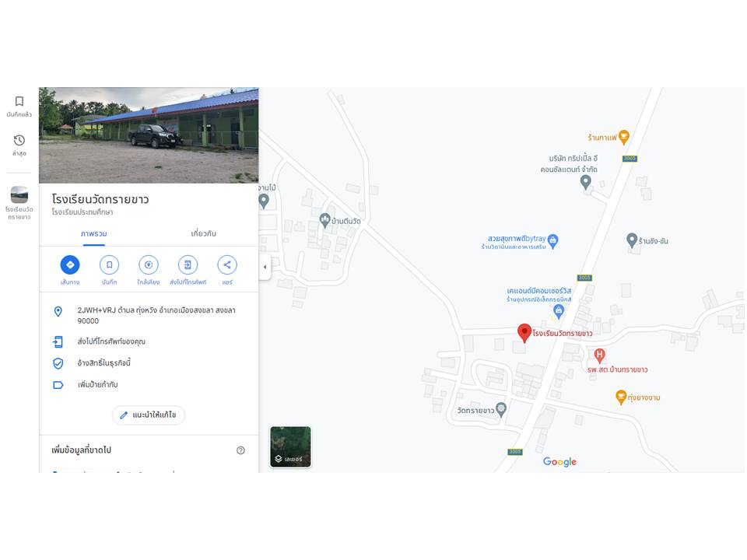Viewport: 747px width, 560px height.
Task: Click the Nearby search icon
Action: point(149,264)
